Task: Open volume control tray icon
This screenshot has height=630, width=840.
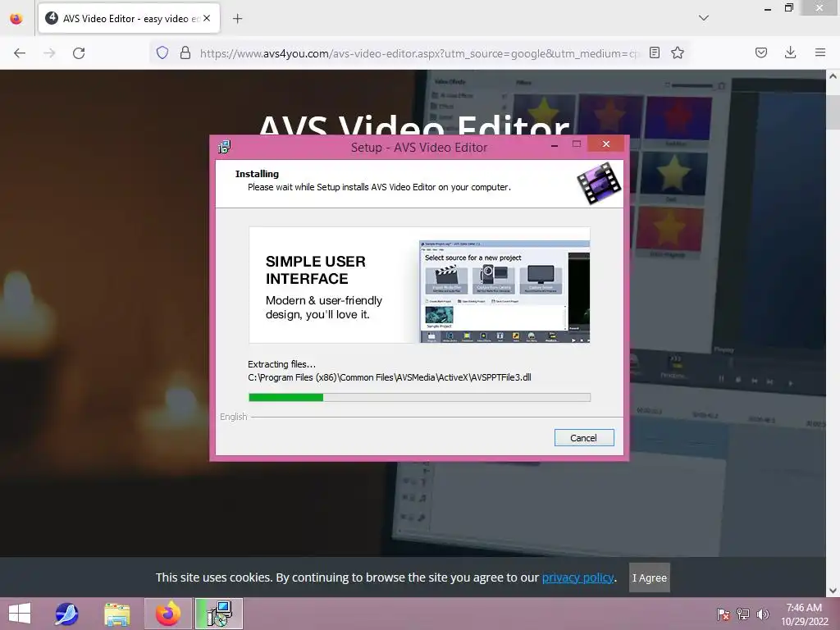Action: tap(763, 614)
